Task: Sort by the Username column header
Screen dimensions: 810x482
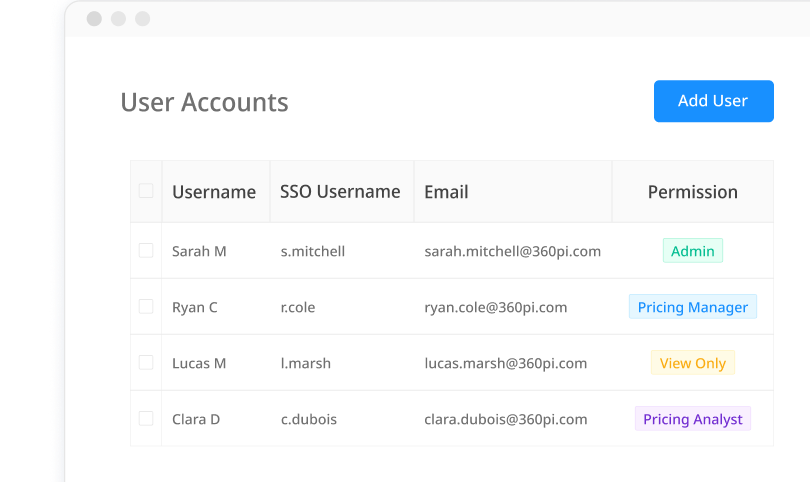Action: tap(214, 192)
